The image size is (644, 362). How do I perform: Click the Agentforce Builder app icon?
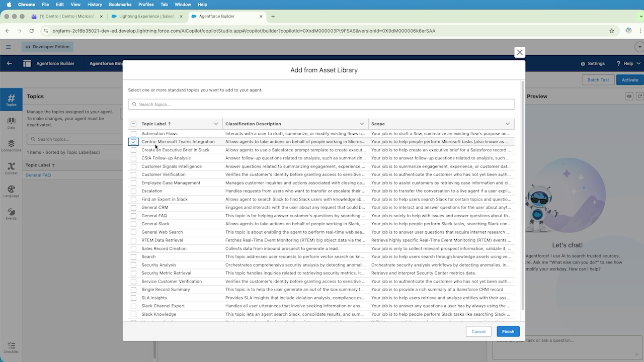pyautogui.click(x=27, y=64)
